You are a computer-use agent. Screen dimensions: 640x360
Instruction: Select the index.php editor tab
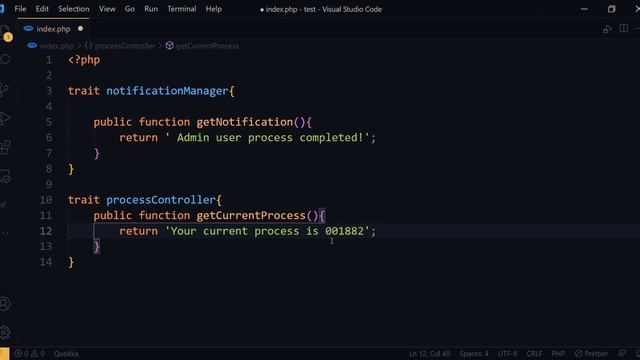(x=53, y=29)
